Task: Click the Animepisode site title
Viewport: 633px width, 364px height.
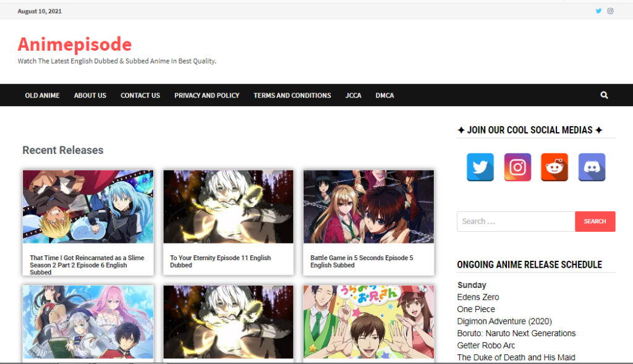Action: click(x=75, y=44)
